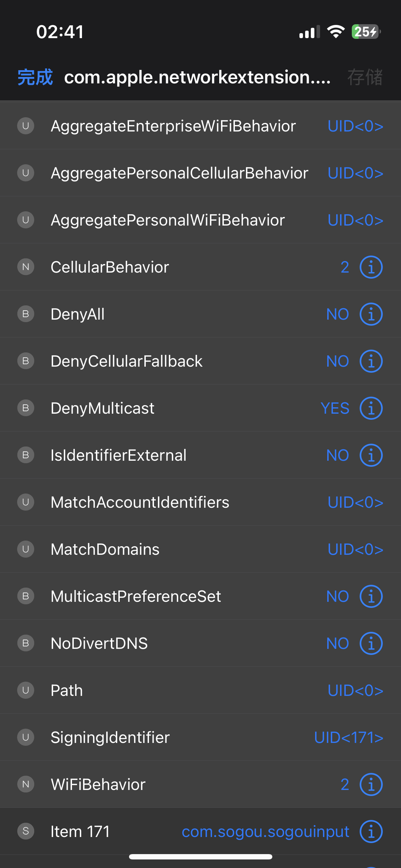View info for NoDivertDNS entry

371,644
